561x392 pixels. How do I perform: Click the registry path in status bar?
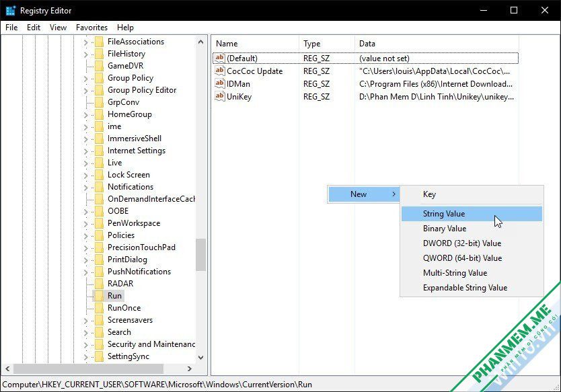coord(157,385)
